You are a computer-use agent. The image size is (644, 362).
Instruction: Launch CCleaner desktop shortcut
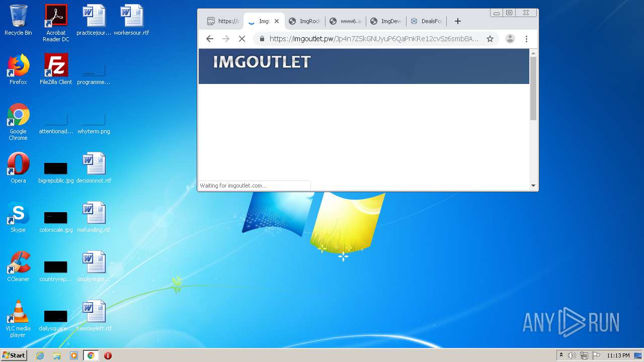[x=18, y=266]
